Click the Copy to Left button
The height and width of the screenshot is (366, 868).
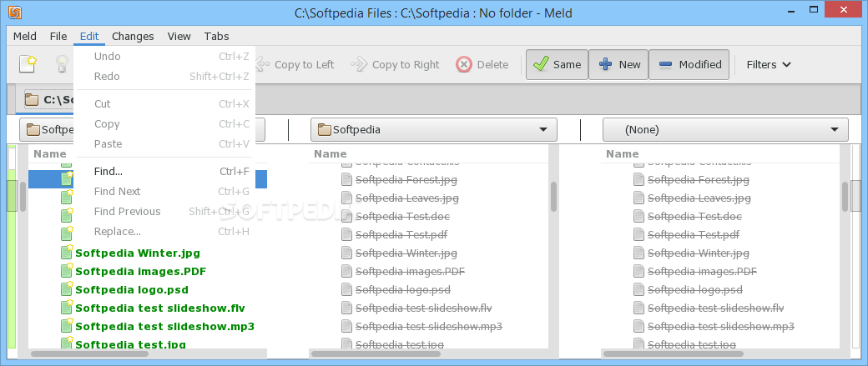pos(294,65)
